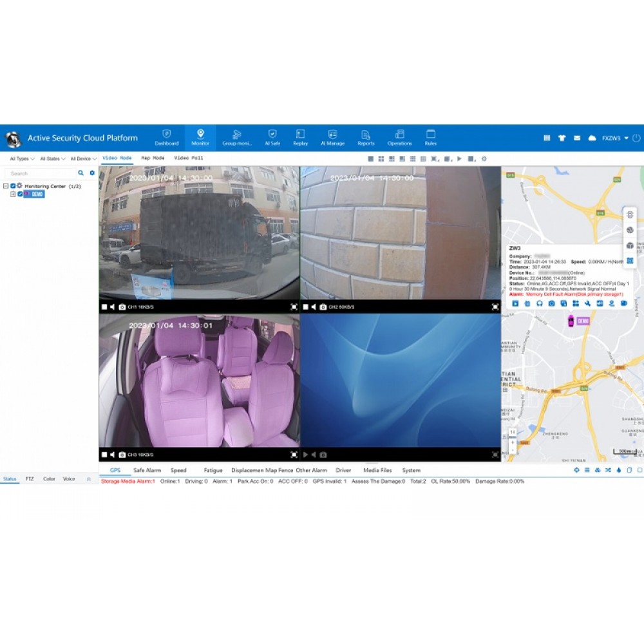Open the All States filter dropdown
644x644 pixels.
coord(52,158)
